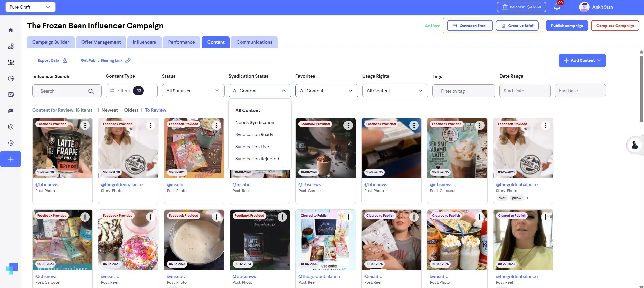Open the Add Content dropdown button
This screenshot has height=288, width=644.
(x=582, y=60)
